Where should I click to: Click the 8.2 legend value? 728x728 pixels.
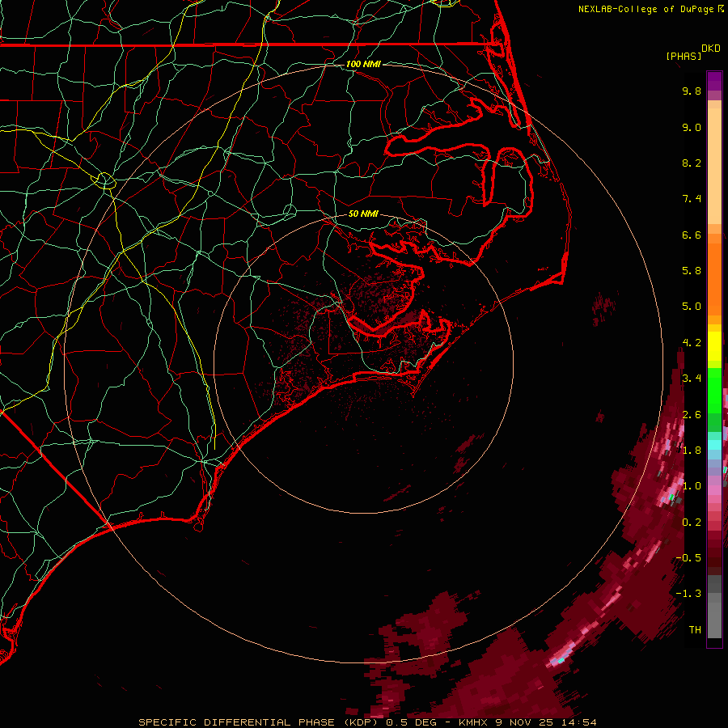pyautogui.click(x=692, y=163)
